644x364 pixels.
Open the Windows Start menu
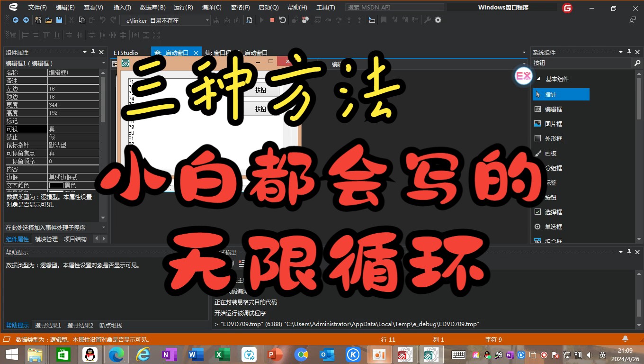tap(12, 355)
